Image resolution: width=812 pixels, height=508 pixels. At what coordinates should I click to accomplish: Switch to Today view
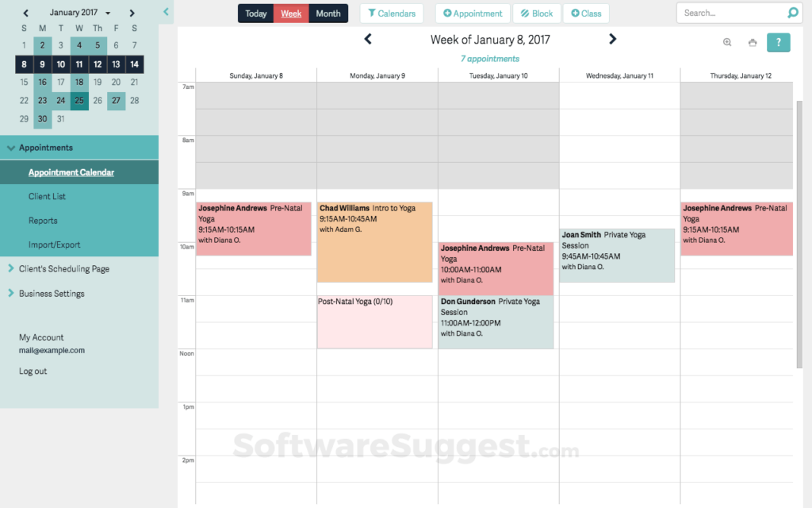click(255, 13)
